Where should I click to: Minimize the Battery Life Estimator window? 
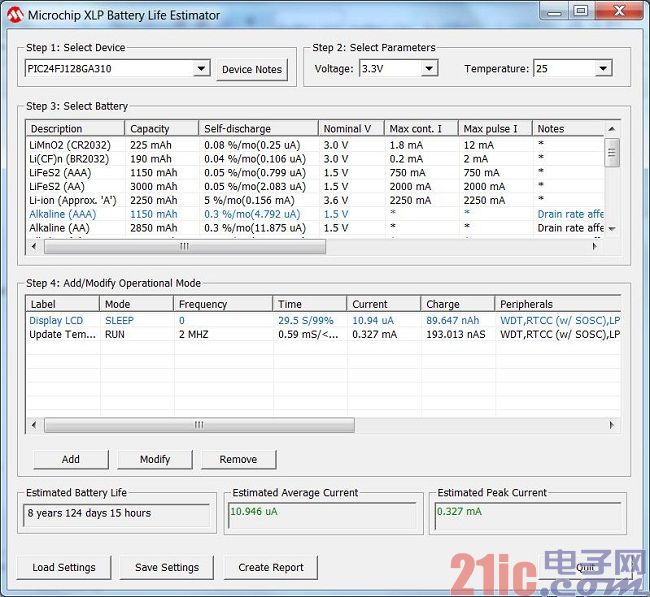pyautogui.click(x=555, y=11)
